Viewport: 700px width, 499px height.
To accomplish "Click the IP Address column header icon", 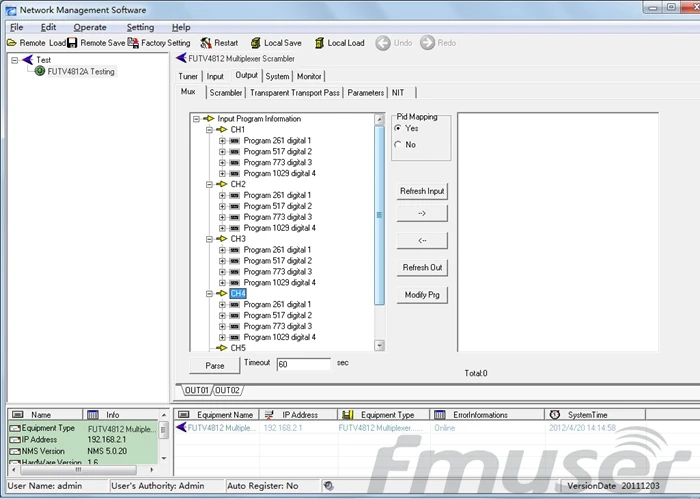I will (x=269, y=415).
